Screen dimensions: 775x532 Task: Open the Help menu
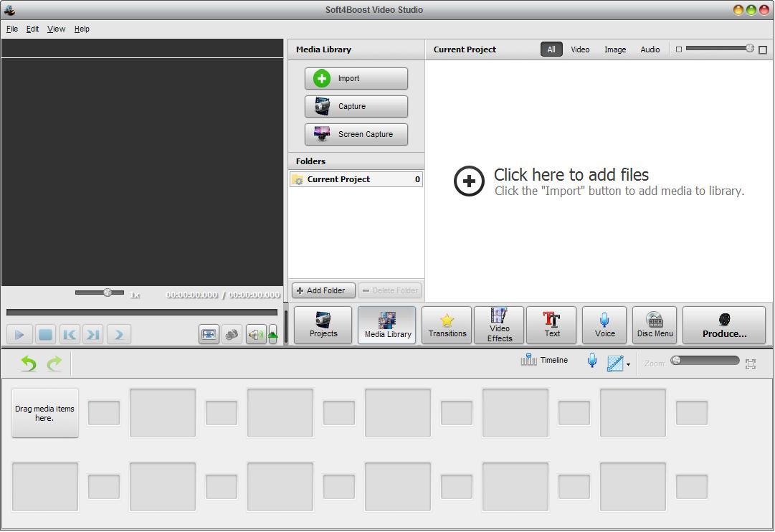click(82, 29)
